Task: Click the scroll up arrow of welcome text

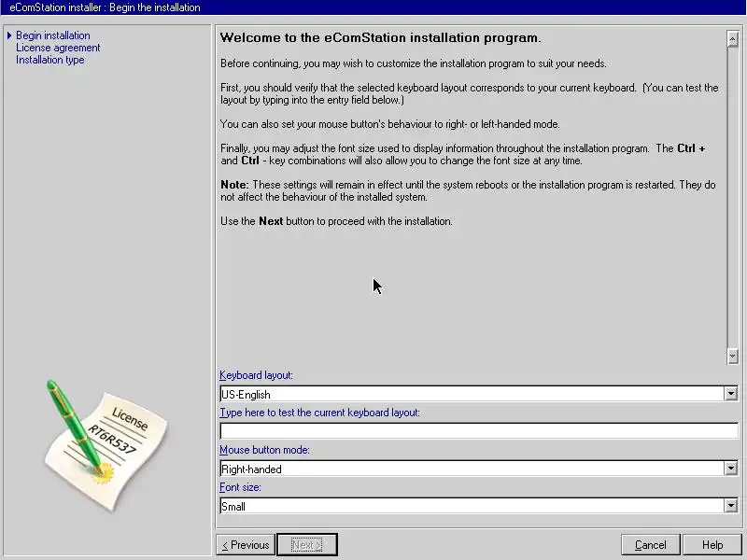Action: (x=733, y=39)
